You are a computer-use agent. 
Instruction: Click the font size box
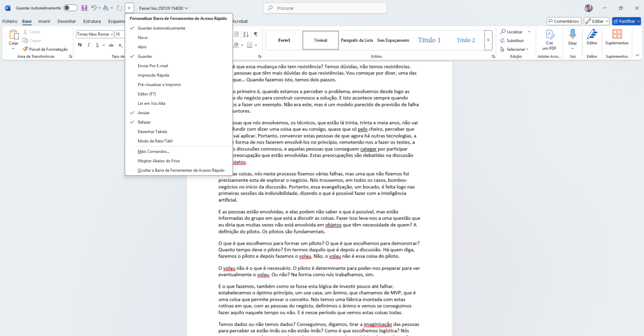click(x=119, y=34)
